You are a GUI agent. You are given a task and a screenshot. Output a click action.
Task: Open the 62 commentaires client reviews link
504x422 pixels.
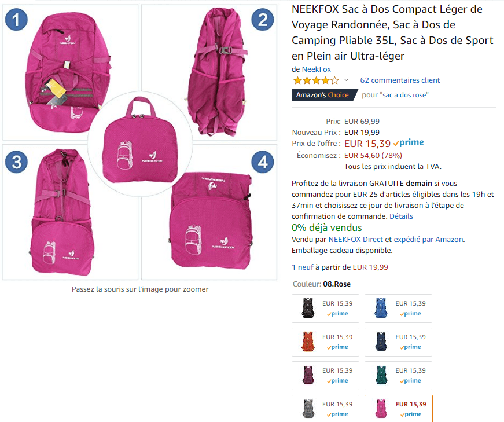[x=400, y=80]
